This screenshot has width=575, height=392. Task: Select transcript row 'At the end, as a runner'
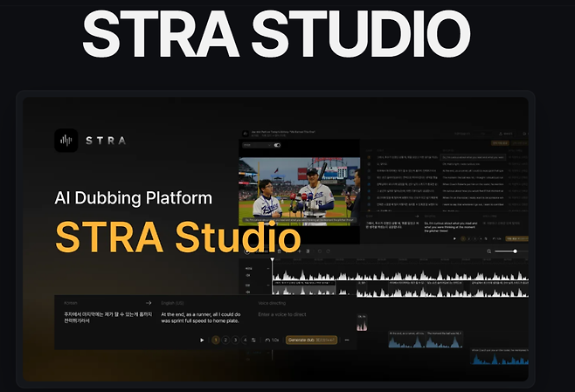click(x=445, y=171)
